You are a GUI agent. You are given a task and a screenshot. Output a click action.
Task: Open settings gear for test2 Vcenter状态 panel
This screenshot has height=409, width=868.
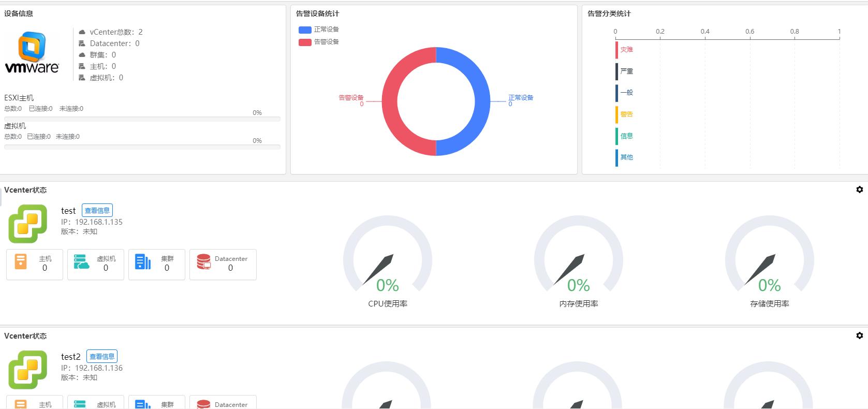[860, 335]
